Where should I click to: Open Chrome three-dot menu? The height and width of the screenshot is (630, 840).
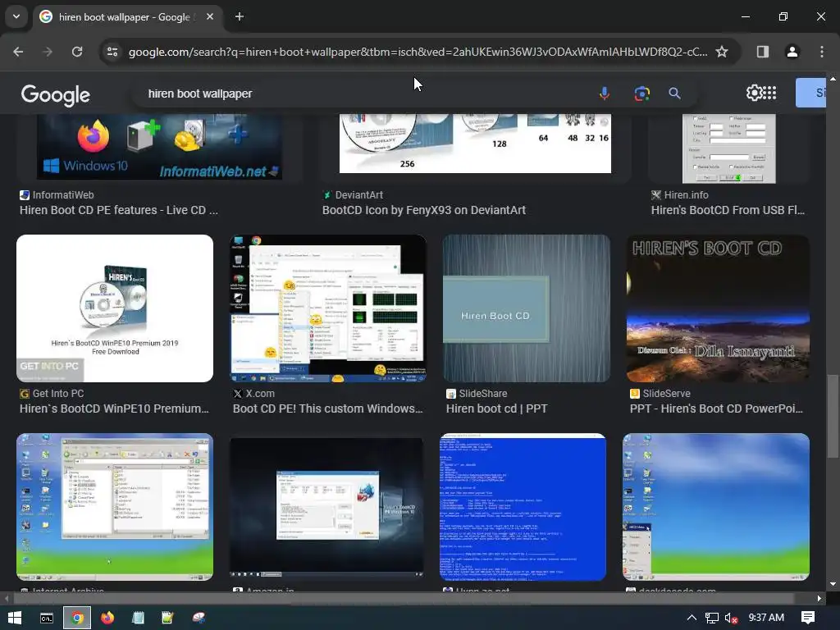point(821,52)
